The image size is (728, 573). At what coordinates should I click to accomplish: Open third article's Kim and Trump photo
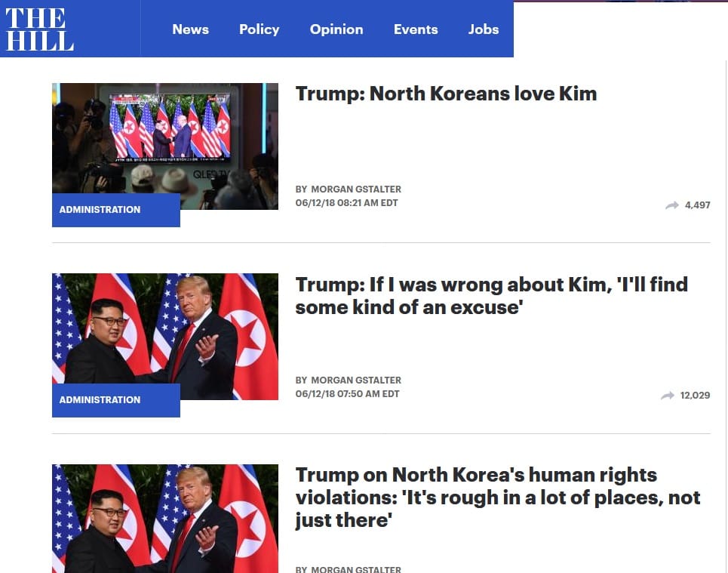pyautogui.click(x=165, y=519)
